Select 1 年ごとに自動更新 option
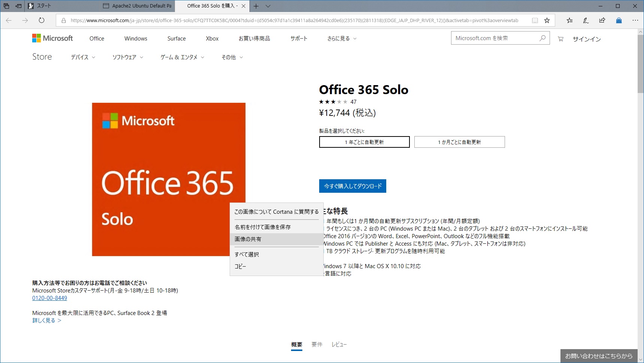The width and height of the screenshot is (644, 363). coord(365,142)
